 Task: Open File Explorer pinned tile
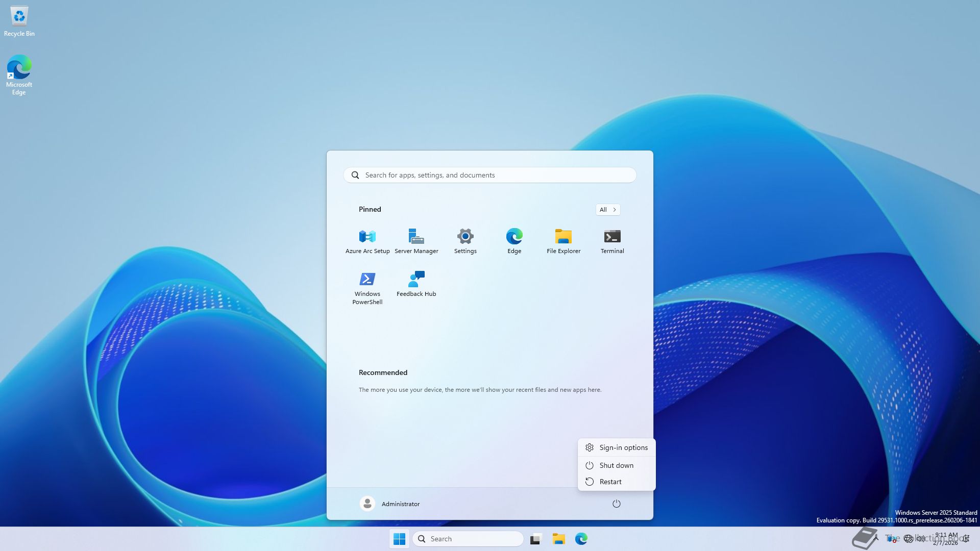[563, 241]
